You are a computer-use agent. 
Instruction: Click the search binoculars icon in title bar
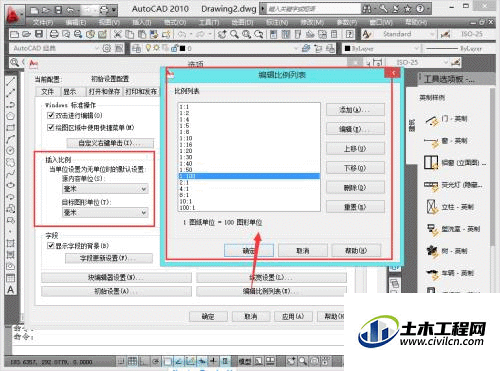click(367, 9)
